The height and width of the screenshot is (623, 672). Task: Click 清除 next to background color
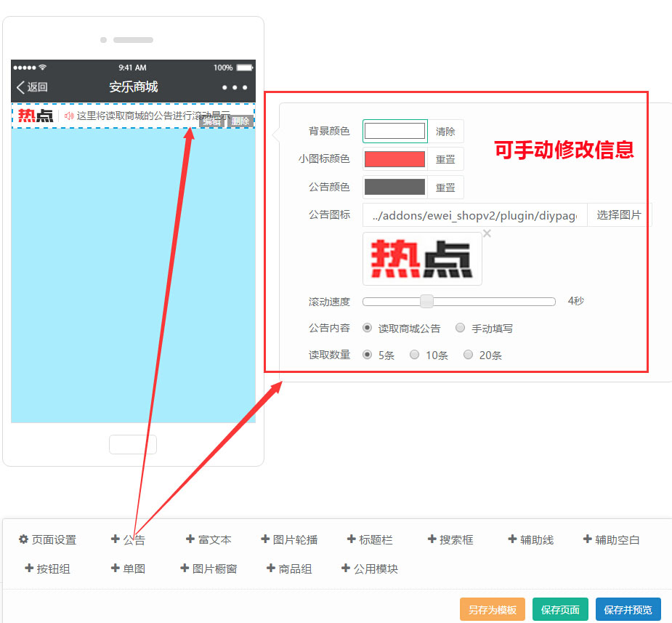445,132
